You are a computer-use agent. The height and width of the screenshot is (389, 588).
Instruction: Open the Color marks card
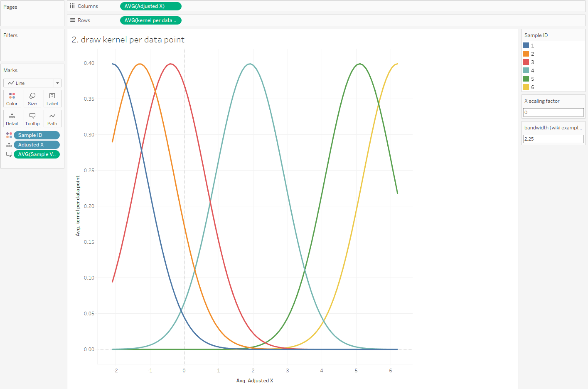(x=12, y=99)
